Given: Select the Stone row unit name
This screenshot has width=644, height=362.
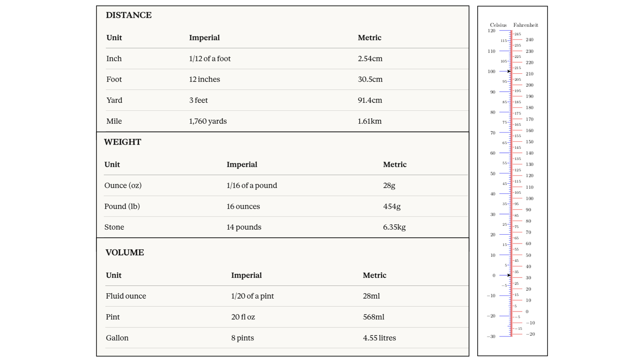Looking at the screenshot, I should (x=114, y=227).
